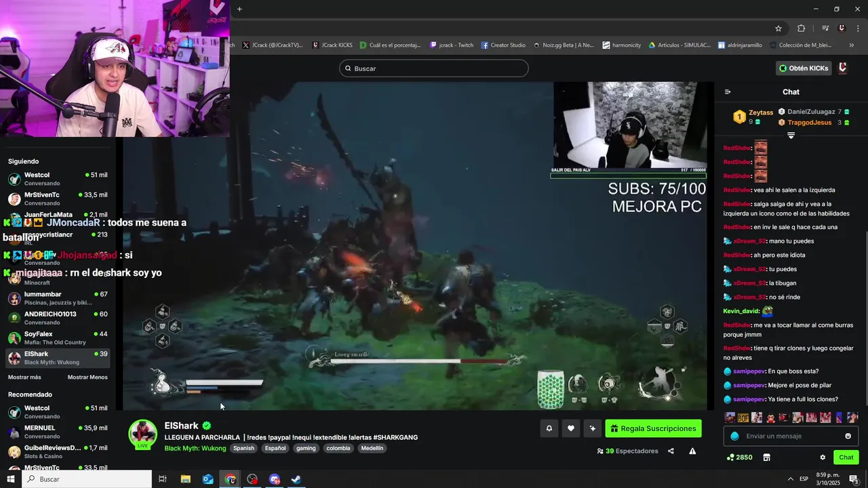The image size is (868, 488).
Task: Open Task View on the taskbar
Action: [163, 479]
